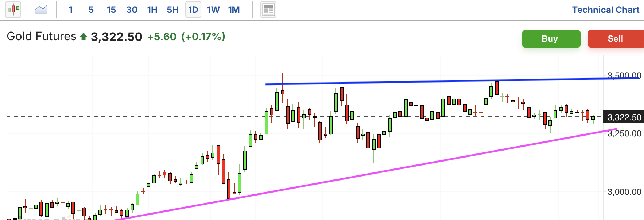Select the 15 minute timeframe
This screenshot has width=644, height=220.
pos(111,10)
